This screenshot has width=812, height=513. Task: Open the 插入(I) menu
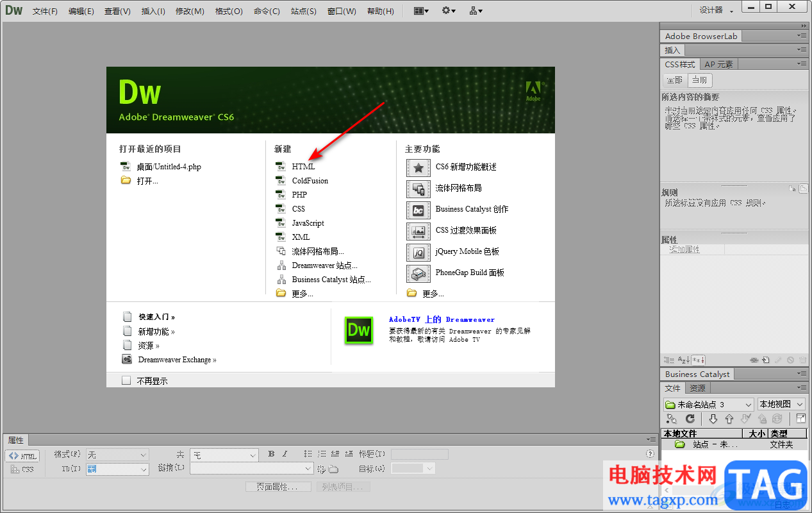153,11
